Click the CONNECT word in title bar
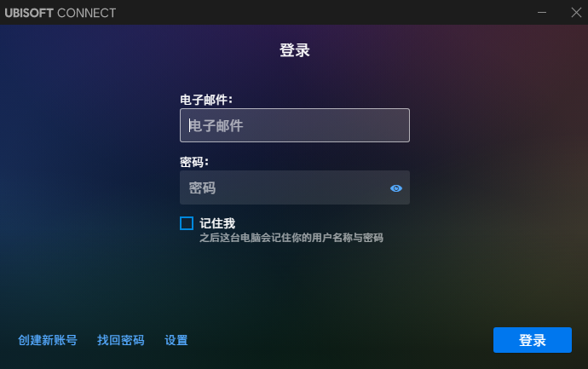The height and width of the screenshot is (369, 588). (x=88, y=13)
